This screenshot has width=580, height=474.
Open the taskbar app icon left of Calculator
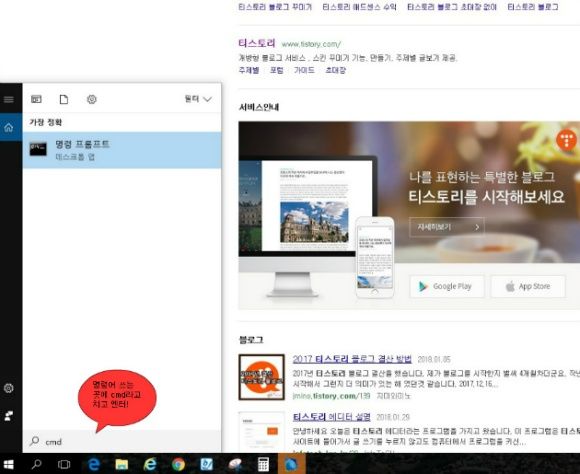[x=235, y=464]
